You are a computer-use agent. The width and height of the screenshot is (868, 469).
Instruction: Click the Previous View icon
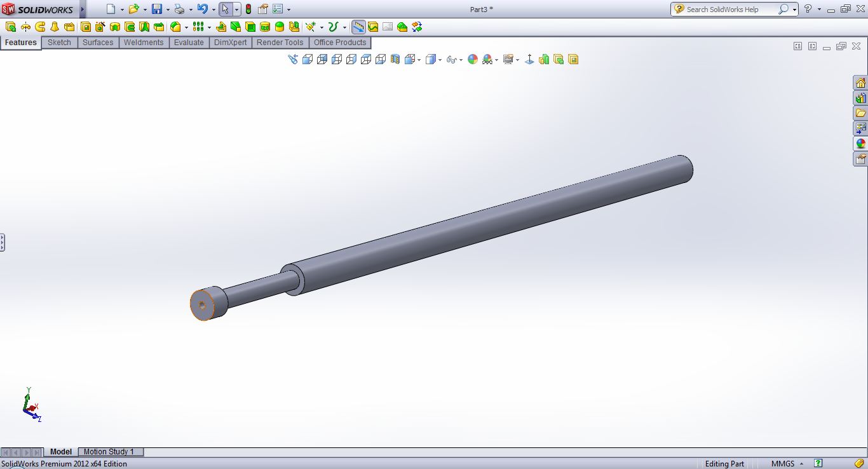coord(292,59)
